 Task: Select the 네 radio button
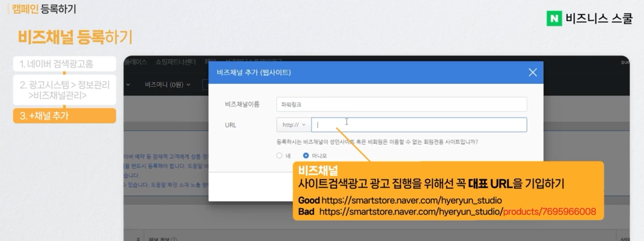280,156
